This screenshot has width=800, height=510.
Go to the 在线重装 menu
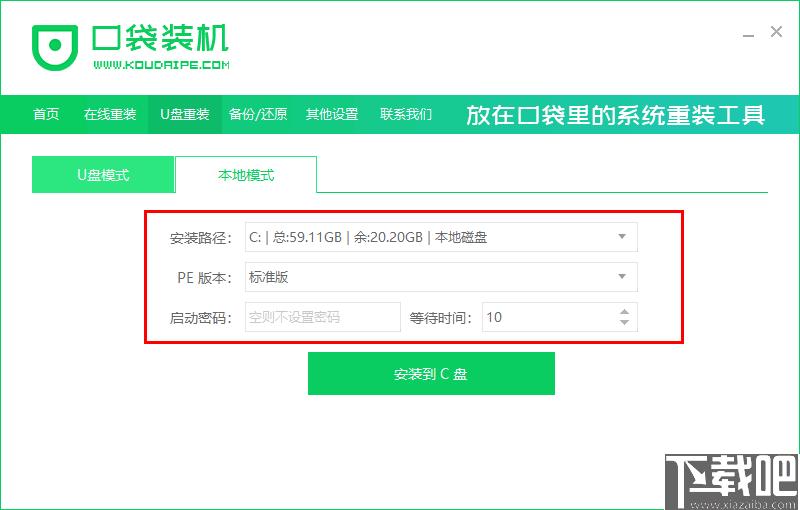tap(110, 114)
